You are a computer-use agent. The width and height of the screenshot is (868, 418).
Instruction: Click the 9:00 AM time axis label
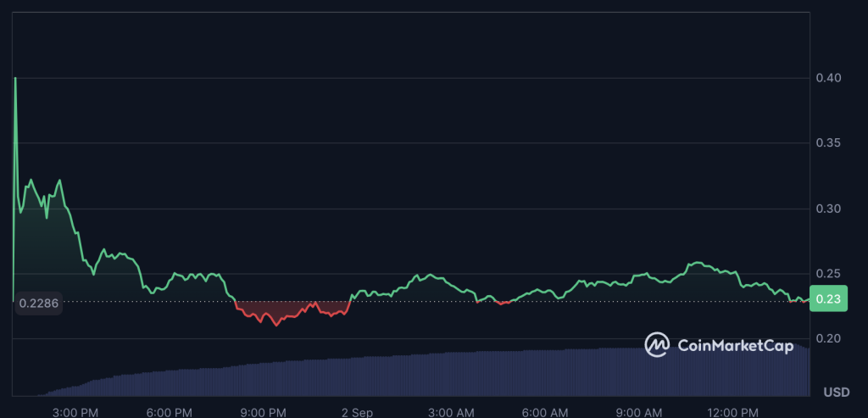(x=640, y=412)
